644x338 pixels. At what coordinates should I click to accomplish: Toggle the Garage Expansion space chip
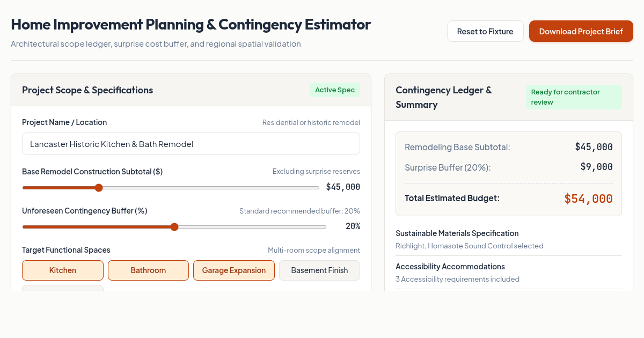(234, 270)
